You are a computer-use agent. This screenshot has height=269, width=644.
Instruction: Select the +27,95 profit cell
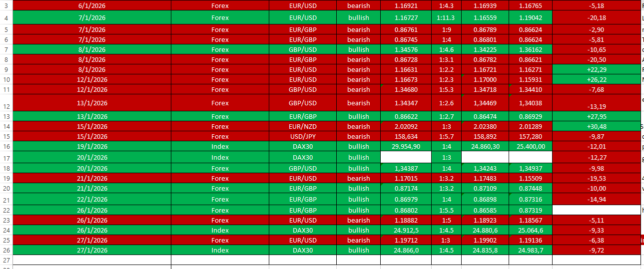[x=597, y=116]
